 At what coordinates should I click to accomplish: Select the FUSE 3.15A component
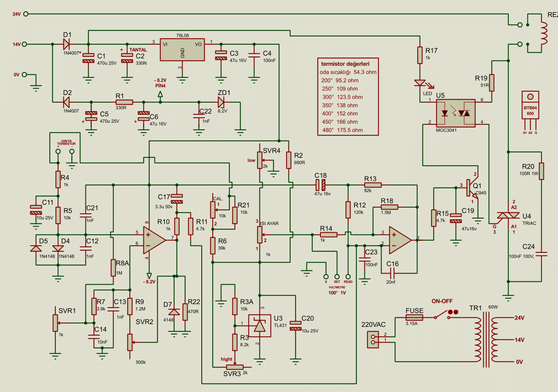(414, 318)
